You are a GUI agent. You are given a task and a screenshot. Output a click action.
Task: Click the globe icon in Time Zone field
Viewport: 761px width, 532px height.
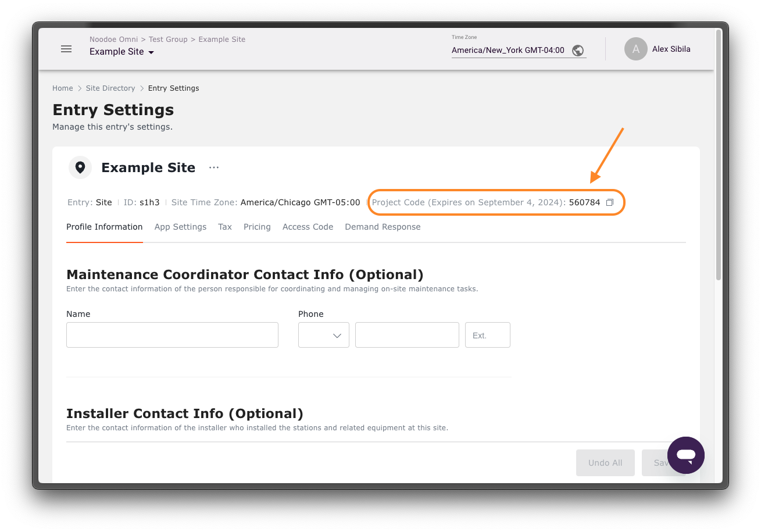coord(577,51)
